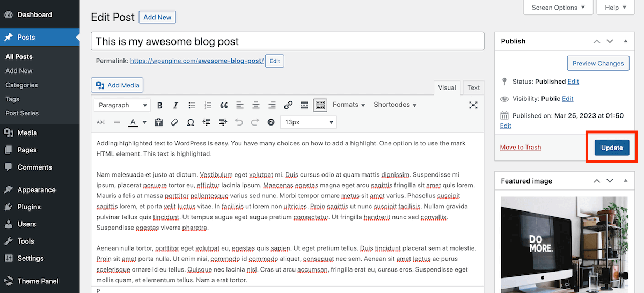Expand the Formats dropdown menu

tap(349, 105)
